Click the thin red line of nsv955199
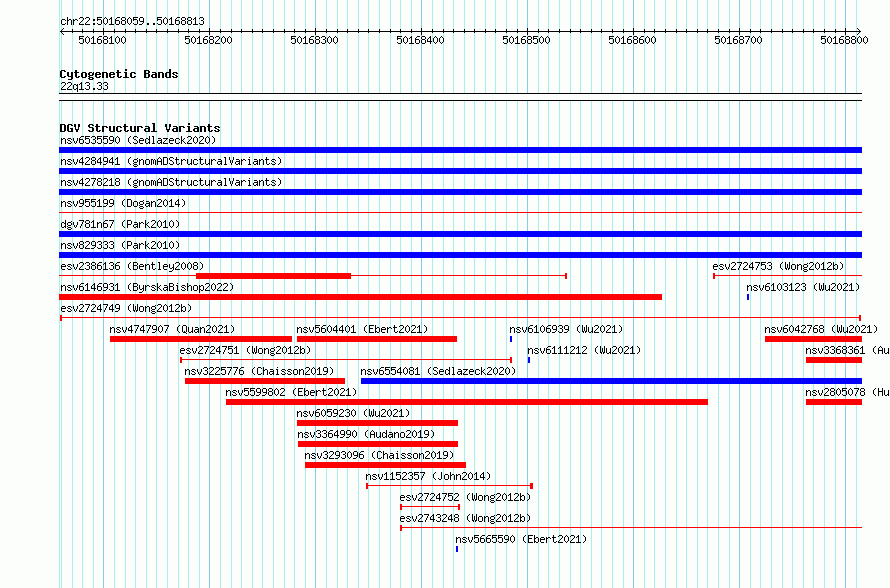Viewport: 890px width, 588px height. (x=460, y=213)
